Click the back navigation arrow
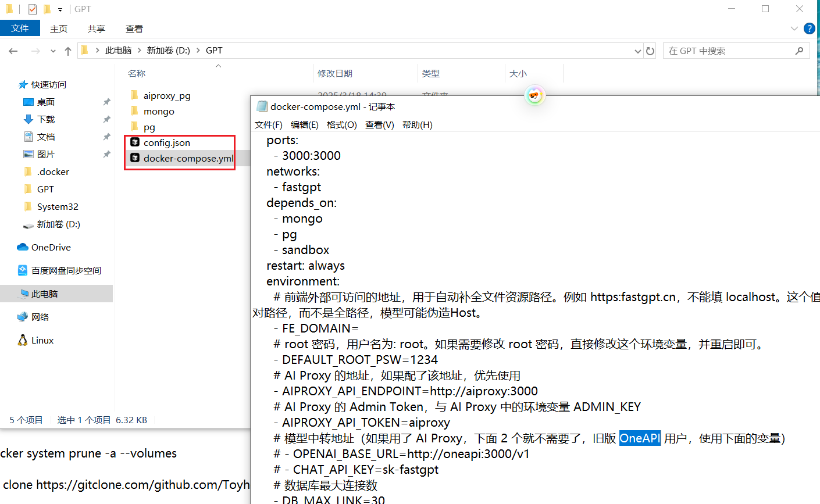Screen dimensions: 820x504 coord(13,51)
